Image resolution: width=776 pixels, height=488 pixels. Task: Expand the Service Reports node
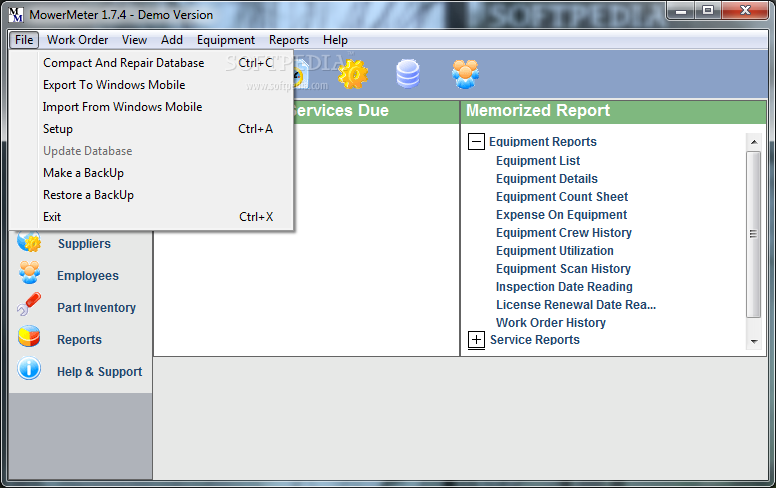[476, 340]
